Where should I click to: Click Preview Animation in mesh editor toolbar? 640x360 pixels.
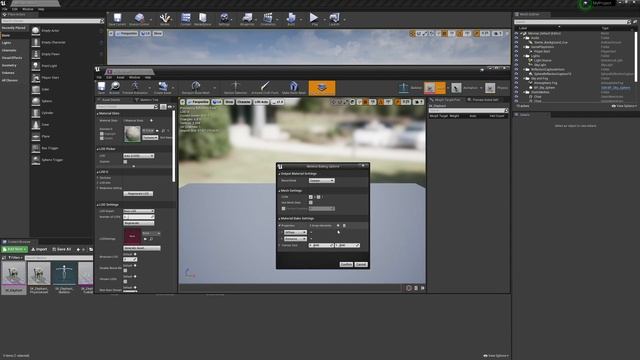click(135, 88)
